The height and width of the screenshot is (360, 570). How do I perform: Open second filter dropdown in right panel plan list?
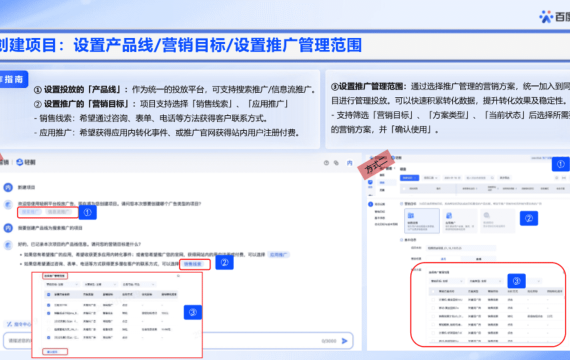pos(485,281)
